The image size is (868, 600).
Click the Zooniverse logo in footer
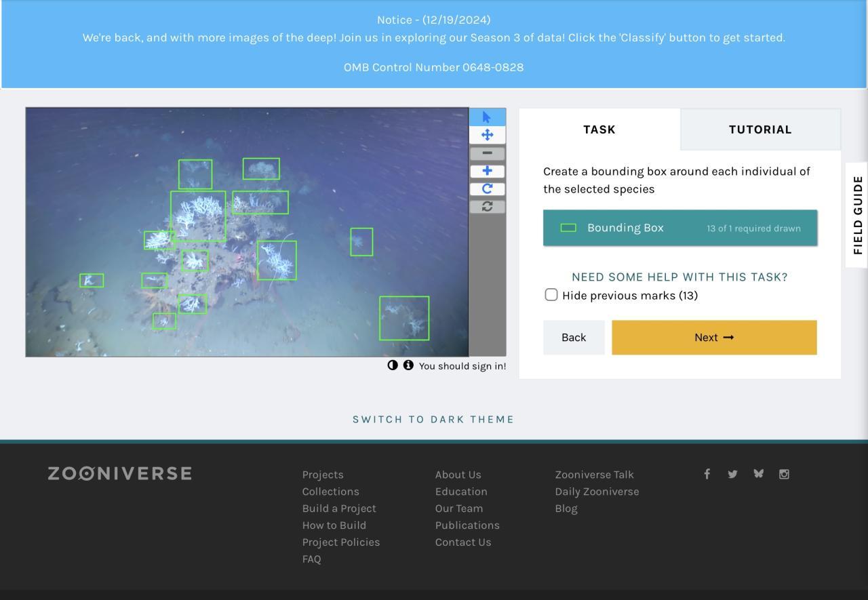tap(119, 473)
